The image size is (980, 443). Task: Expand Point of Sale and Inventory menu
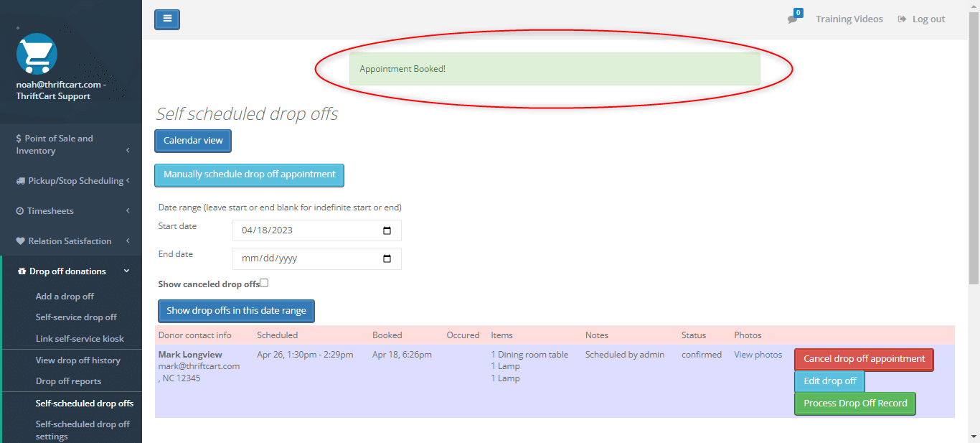pyautogui.click(x=71, y=144)
